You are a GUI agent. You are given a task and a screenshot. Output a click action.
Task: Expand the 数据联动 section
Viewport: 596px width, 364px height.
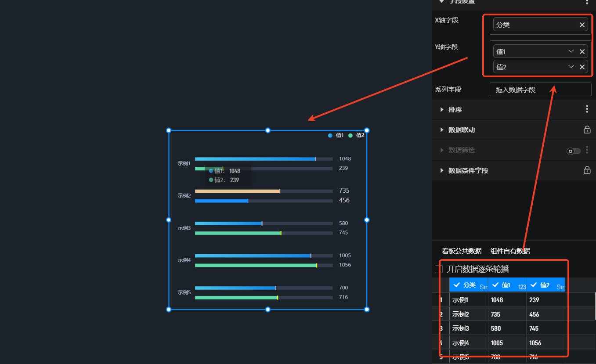point(442,130)
